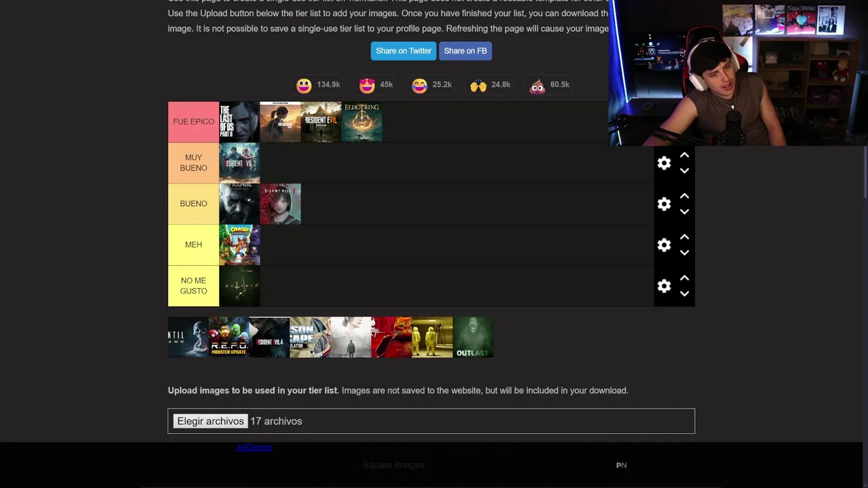Click the NO ME GUSTO tier label

point(193,285)
